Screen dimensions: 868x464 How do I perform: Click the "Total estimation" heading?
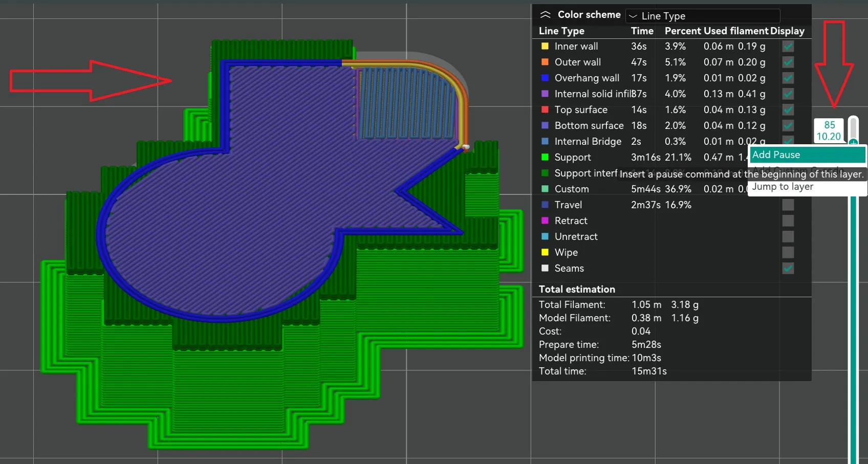tap(577, 289)
